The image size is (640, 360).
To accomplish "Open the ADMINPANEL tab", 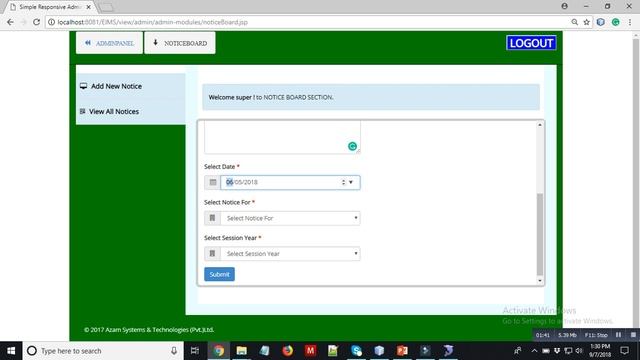I will [x=109, y=43].
